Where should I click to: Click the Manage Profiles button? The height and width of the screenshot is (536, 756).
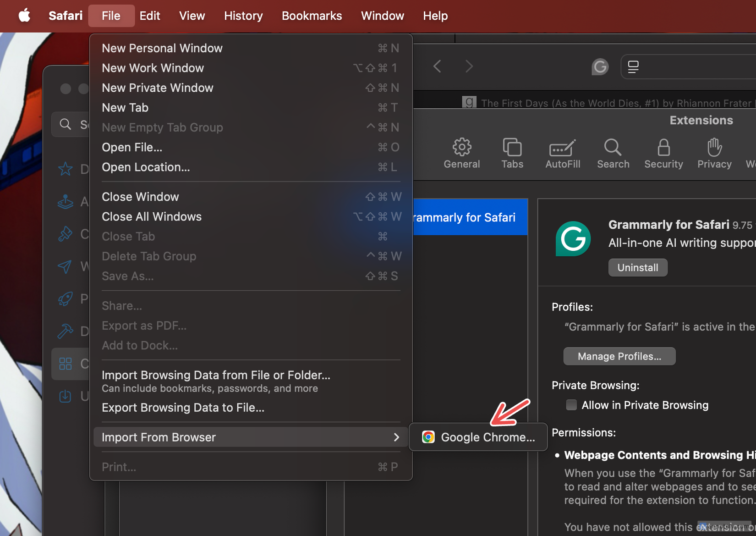(x=619, y=356)
